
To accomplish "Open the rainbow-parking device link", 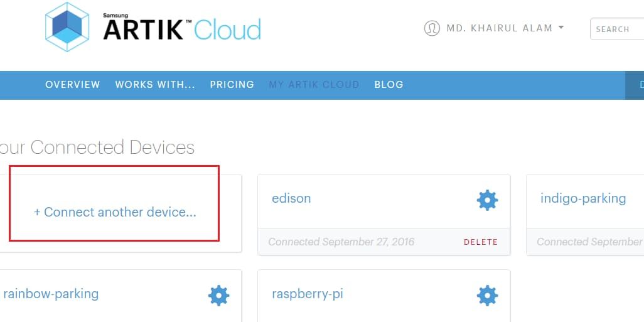I will point(51,294).
